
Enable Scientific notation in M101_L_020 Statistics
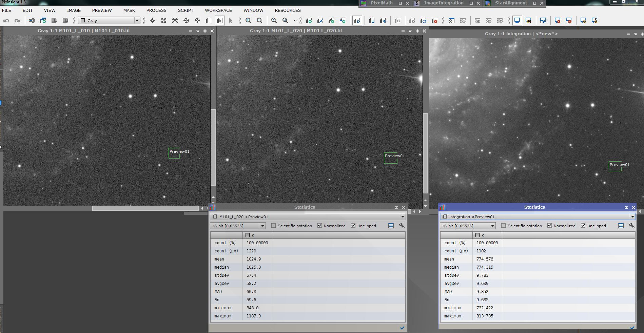point(274,226)
